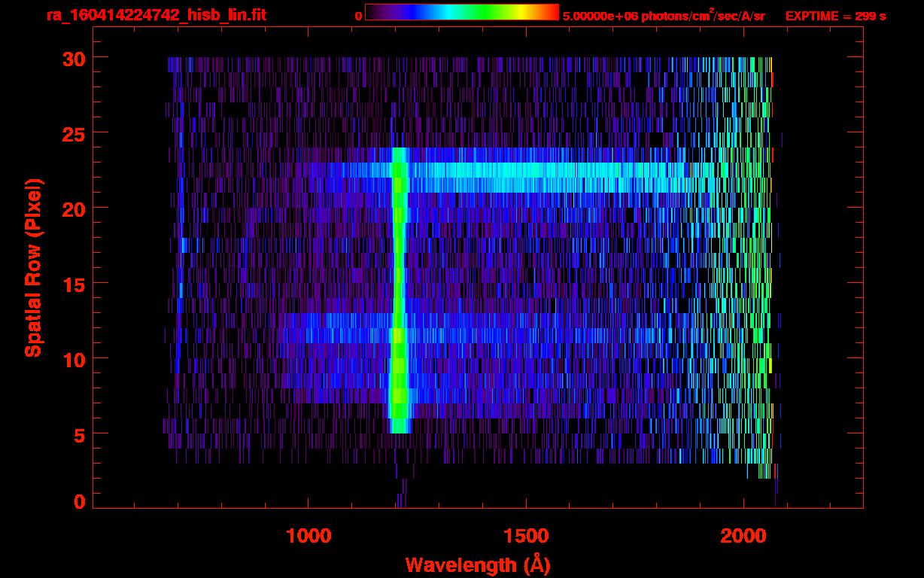Click the Spatial Row (Pixel) axis label
The width and height of the screenshot is (924, 578).
33,267
